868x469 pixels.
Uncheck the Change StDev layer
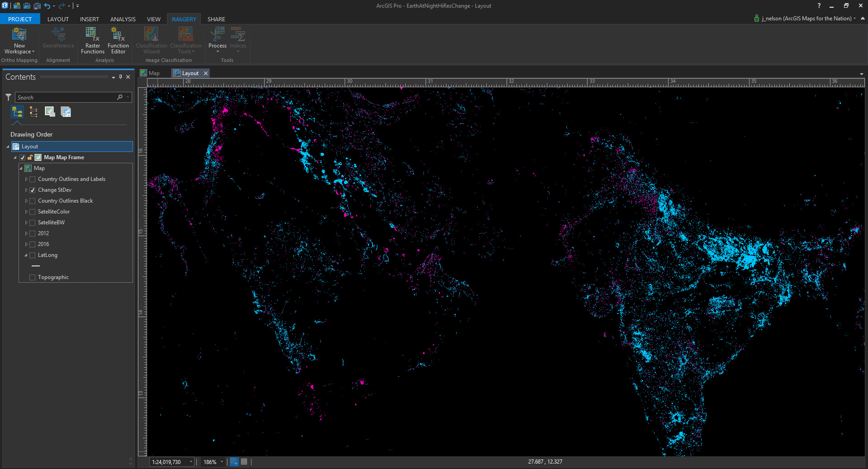click(33, 190)
